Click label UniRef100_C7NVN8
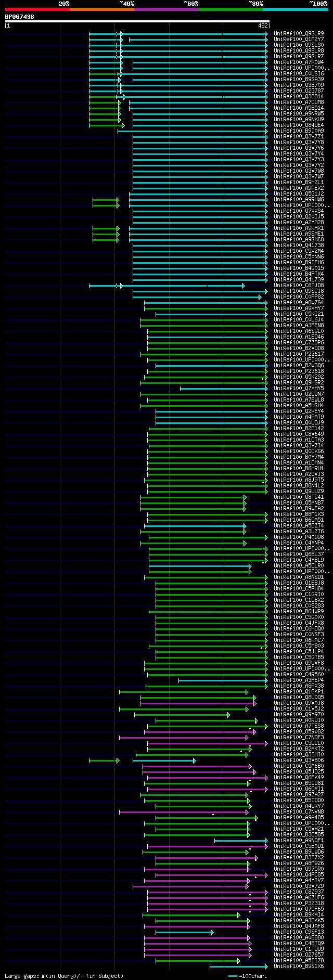Image resolution: width=333 pixels, height=980 pixels. coord(299,811)
